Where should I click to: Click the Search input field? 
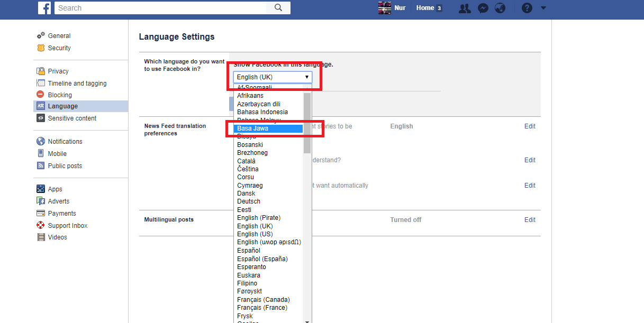pyautogui.click(x=159, y=8)
